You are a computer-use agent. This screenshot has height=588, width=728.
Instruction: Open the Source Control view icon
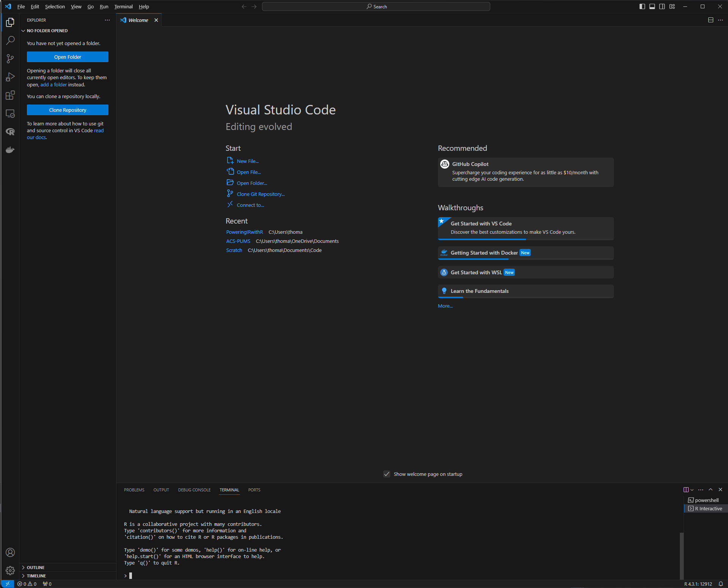pos(10,59)
